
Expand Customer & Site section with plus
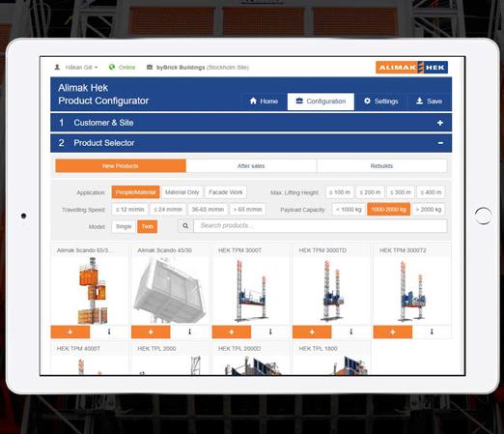click(x=440, y=123)
